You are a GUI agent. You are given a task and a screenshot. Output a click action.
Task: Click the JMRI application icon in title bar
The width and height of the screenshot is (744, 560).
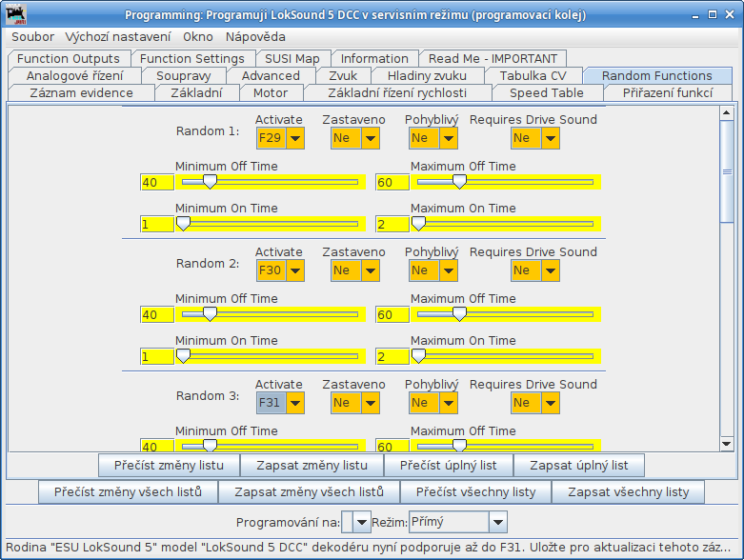pos(16,15)
